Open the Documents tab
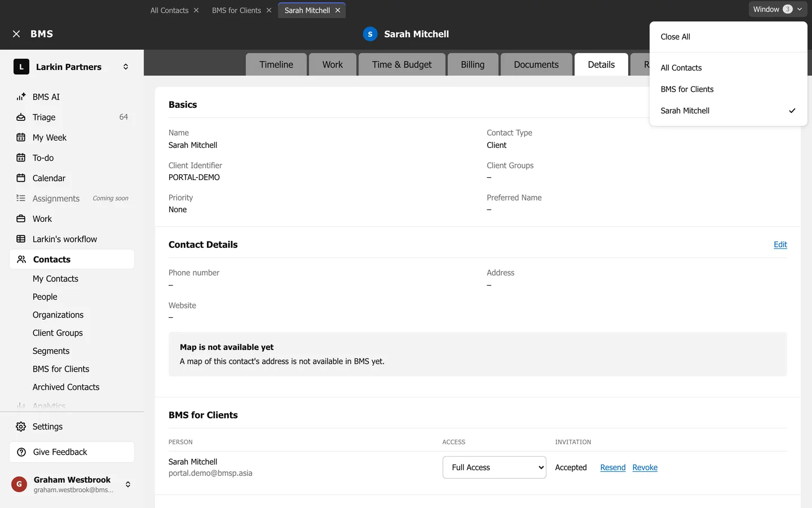This screenshot has width=812, height=508. 536,64
